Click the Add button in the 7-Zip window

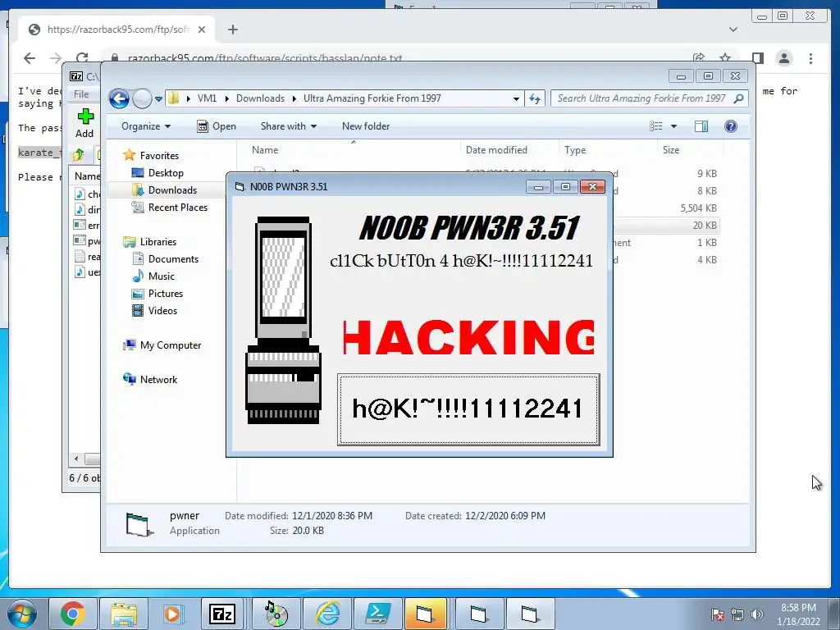84,123
